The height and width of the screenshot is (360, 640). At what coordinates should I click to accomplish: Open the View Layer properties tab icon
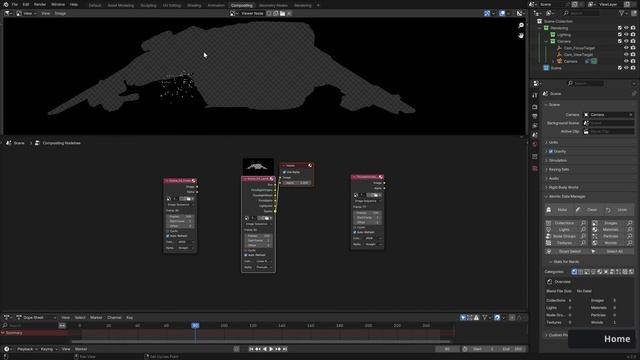pyautogui.click(x=535, y=125)
